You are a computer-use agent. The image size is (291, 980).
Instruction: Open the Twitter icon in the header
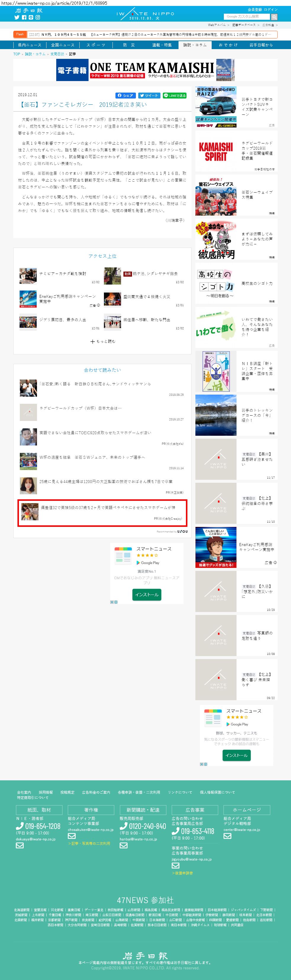(x=17, y=17)
